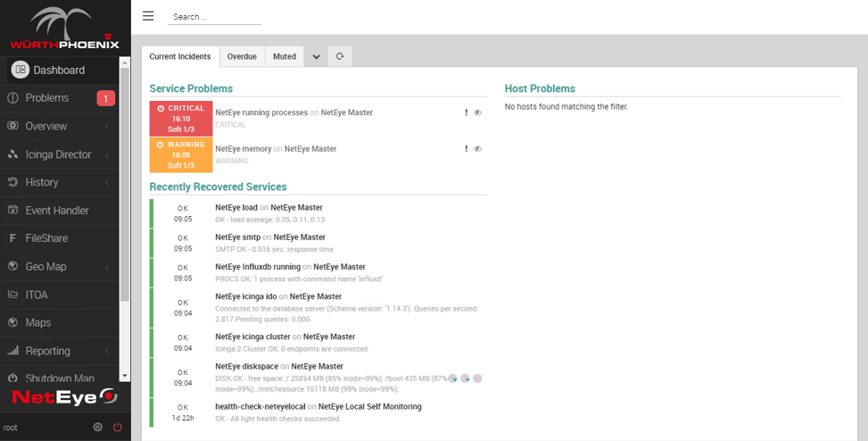Click the red logout power icon

click(118, 427)
